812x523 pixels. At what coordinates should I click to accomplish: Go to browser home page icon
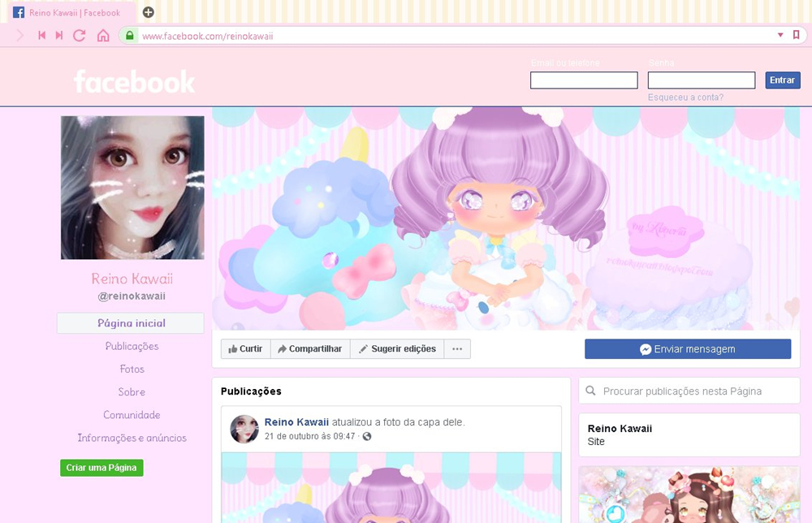[103, 35]
